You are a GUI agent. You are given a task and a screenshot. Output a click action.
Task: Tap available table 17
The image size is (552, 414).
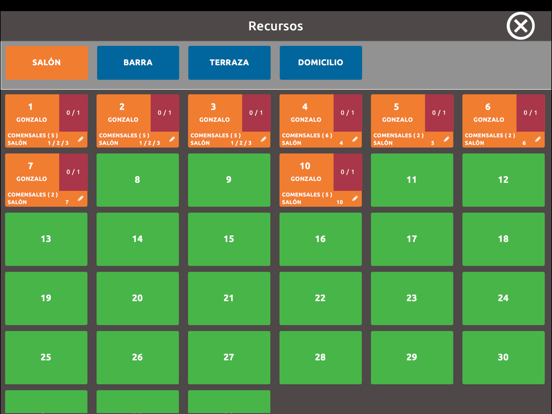point(412,239)
